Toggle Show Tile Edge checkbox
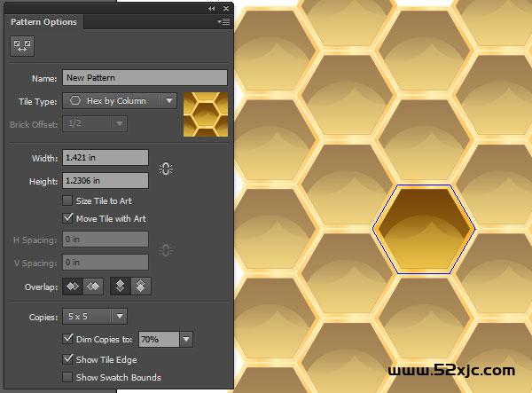The width and height of the screenshot is (532, 393). pos(69,359)
